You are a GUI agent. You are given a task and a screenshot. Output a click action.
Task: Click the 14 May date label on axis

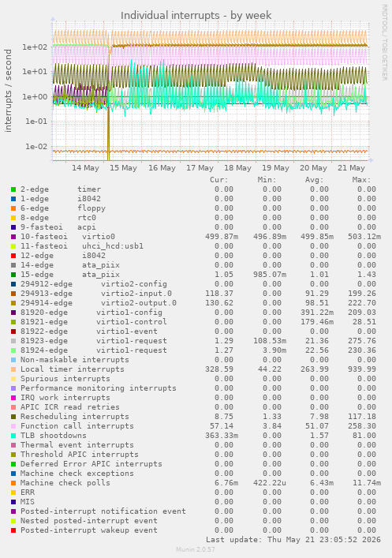[x=85, y=167]
